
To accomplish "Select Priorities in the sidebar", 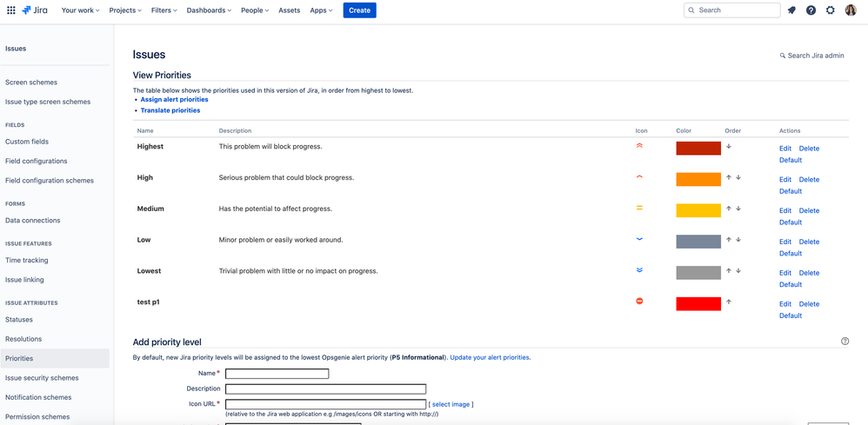I will [55, 359].
